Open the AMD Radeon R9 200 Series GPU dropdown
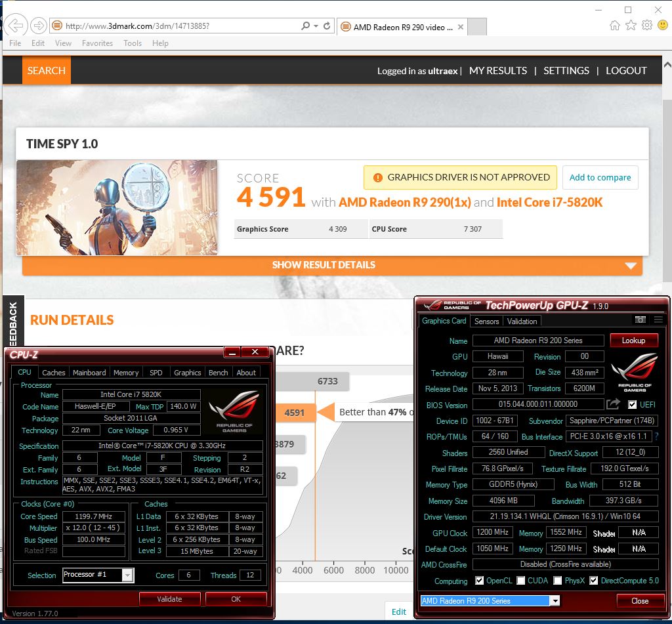672x624 pixels. pyautogui.click(x=555, y=601)
